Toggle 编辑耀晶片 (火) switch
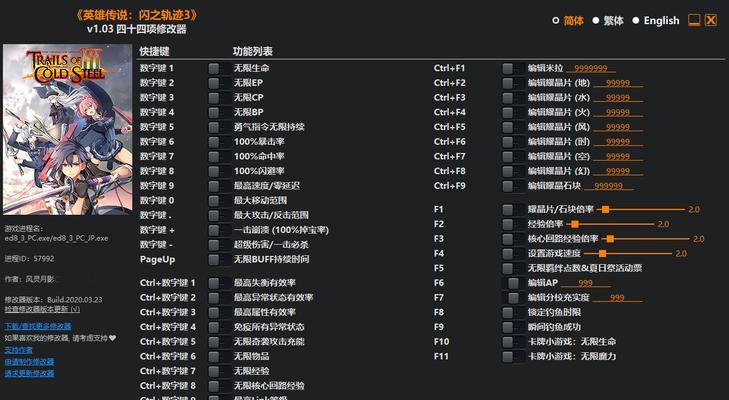 click(513, 113)
